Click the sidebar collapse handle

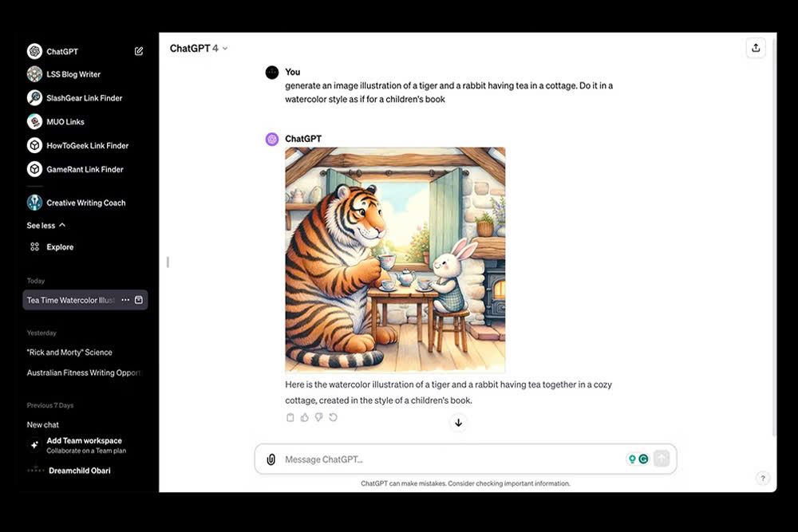click(x=168, y=262)
